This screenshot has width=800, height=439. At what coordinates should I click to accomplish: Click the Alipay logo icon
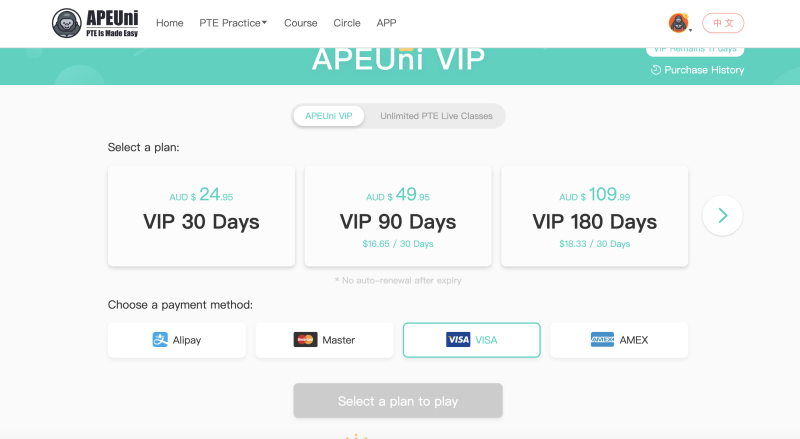click(x=160, y=339)
